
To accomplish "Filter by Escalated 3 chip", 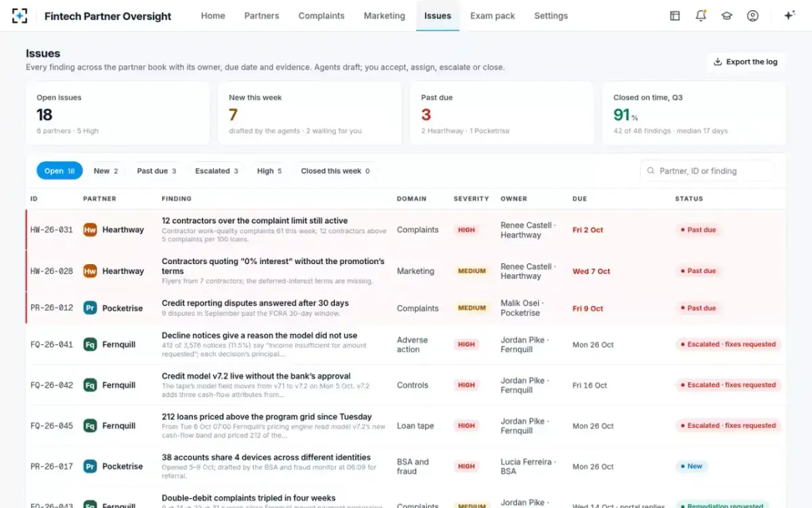I will coord(217,171).
